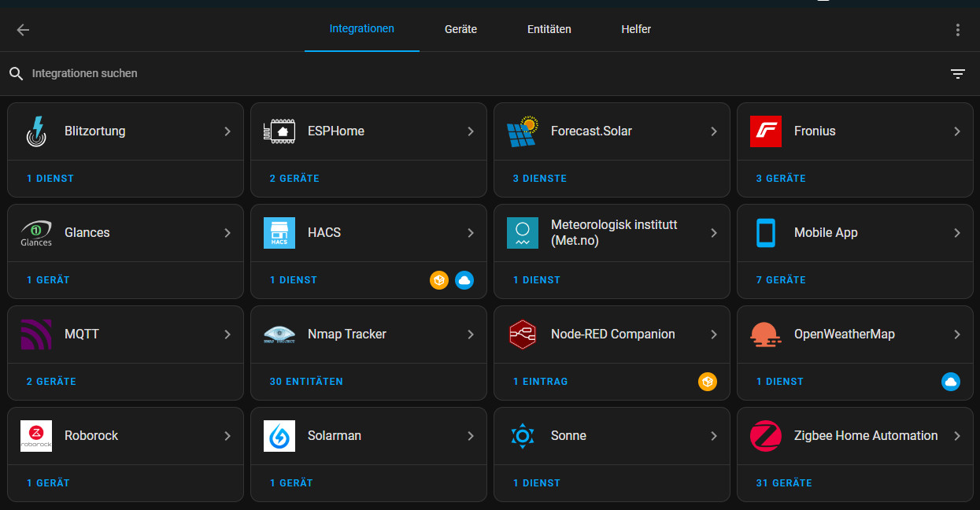Click the HACS store logo
980x510 pixels.
click(x=279, y=233)
